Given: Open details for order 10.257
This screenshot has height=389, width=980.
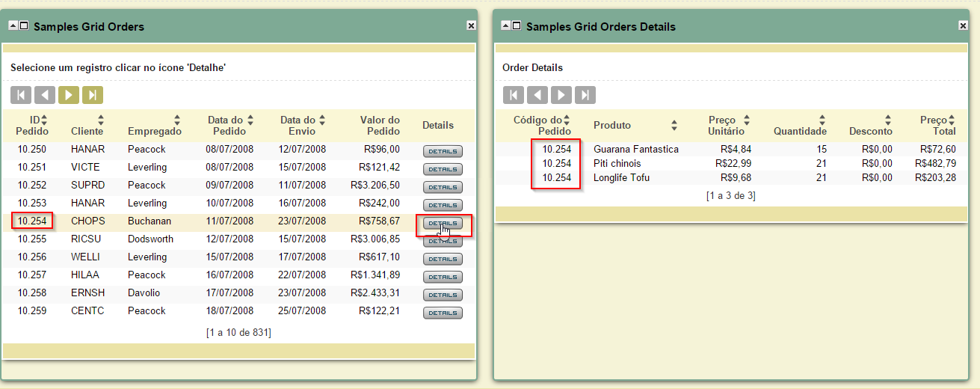Looking at the screenshot, I should pyautogui.click(x=443, y=277).
